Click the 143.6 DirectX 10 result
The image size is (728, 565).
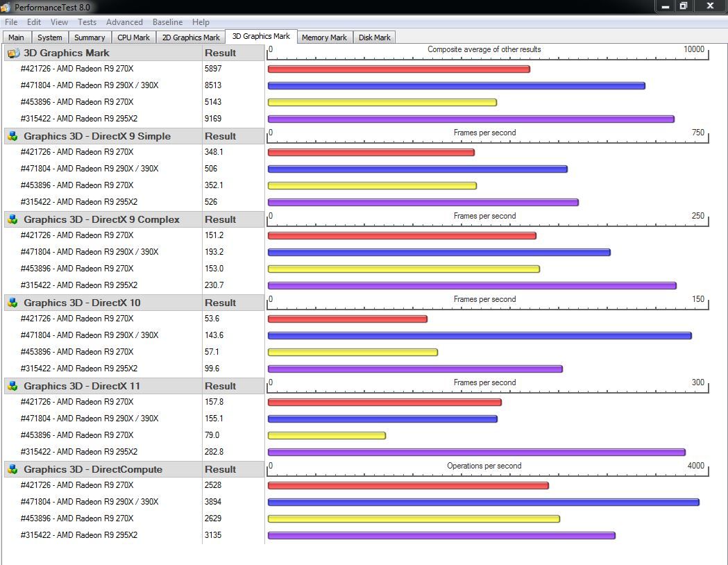[x=214, y=335]
